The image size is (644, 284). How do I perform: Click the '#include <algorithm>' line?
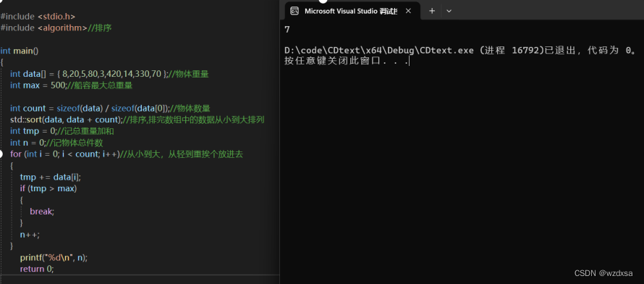(x=56, y=28)
